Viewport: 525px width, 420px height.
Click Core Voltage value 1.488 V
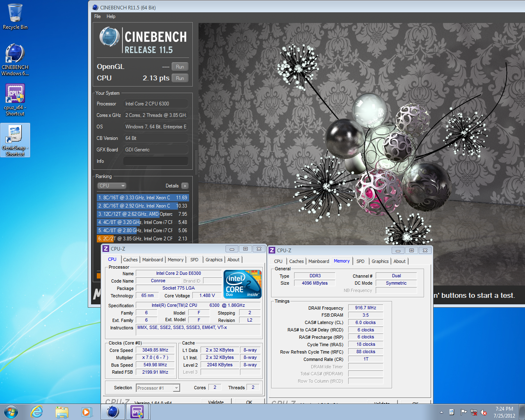click(207, 295)
